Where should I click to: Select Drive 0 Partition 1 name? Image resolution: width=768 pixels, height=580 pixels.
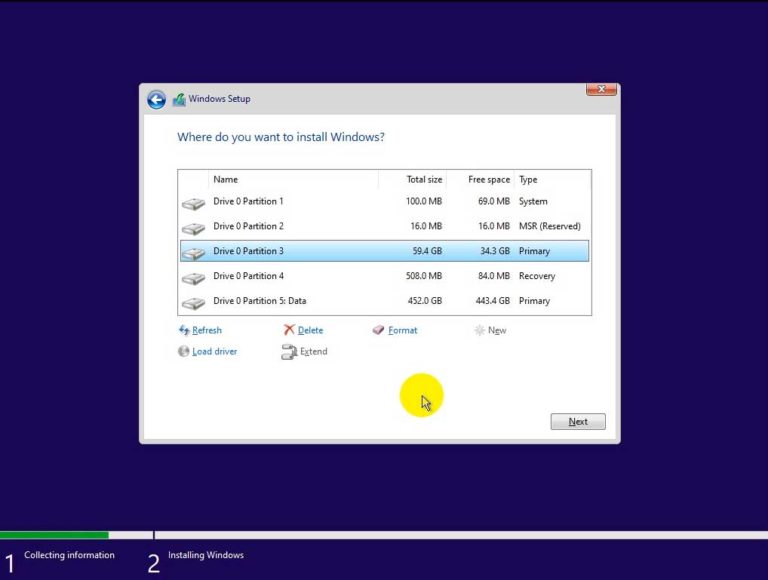click(x=248, y=201)
